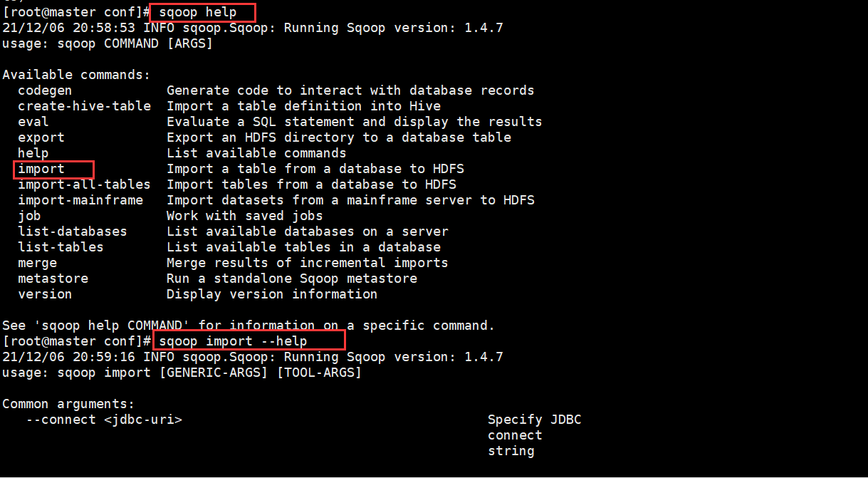Click 'usage: sqoop import [GENERIC-ARGS] [TOOL-ARGS]' line
Viewport: 868px width, 478px height.
pyautogui.click(x=182, y=373)
